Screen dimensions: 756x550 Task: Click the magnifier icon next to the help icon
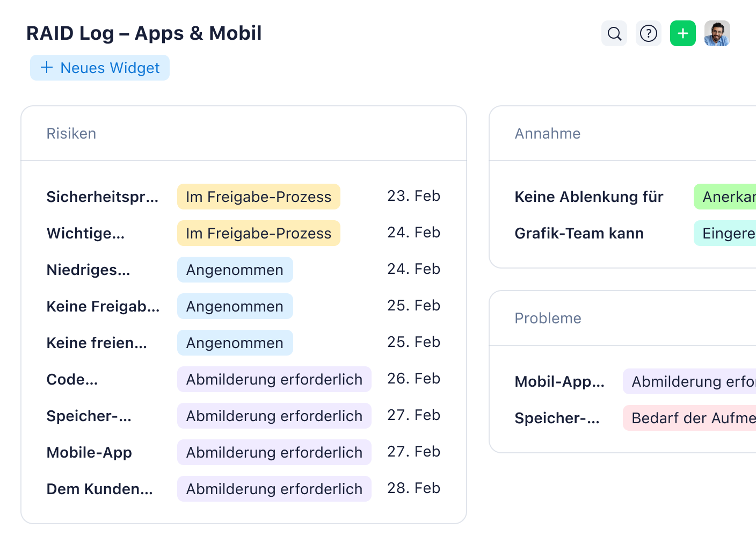tap(614, 33)
